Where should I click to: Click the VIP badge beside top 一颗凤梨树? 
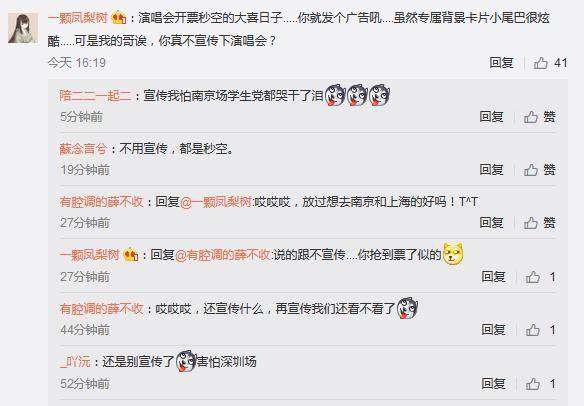[119, 18]
